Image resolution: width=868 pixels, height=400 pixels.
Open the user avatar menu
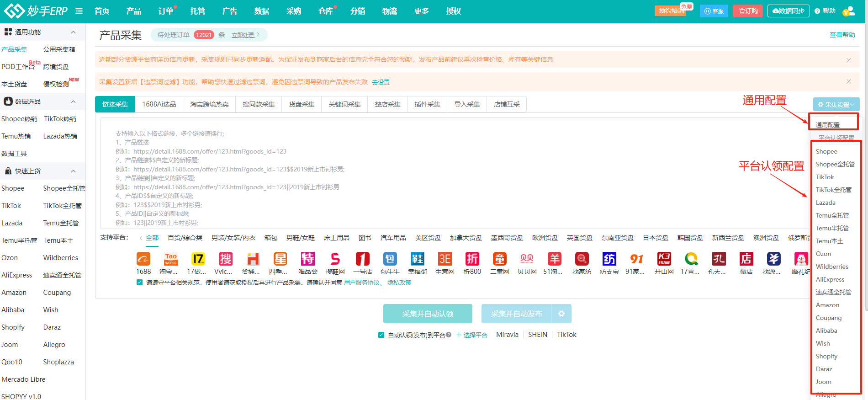point(848,11)
